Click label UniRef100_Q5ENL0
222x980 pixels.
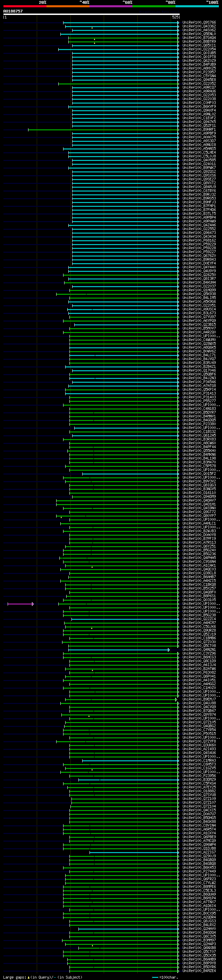click(x=199, y=34)
